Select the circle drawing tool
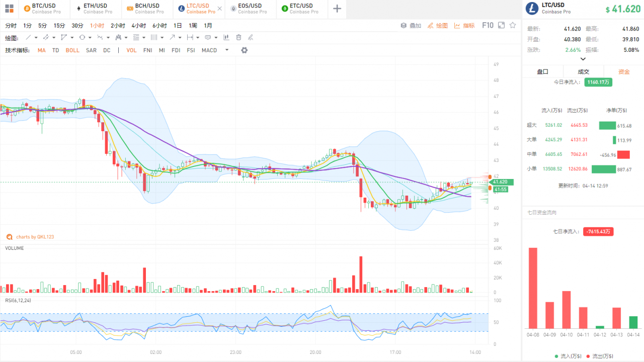This screenshot has height=362, width=644. pos(82,37)
